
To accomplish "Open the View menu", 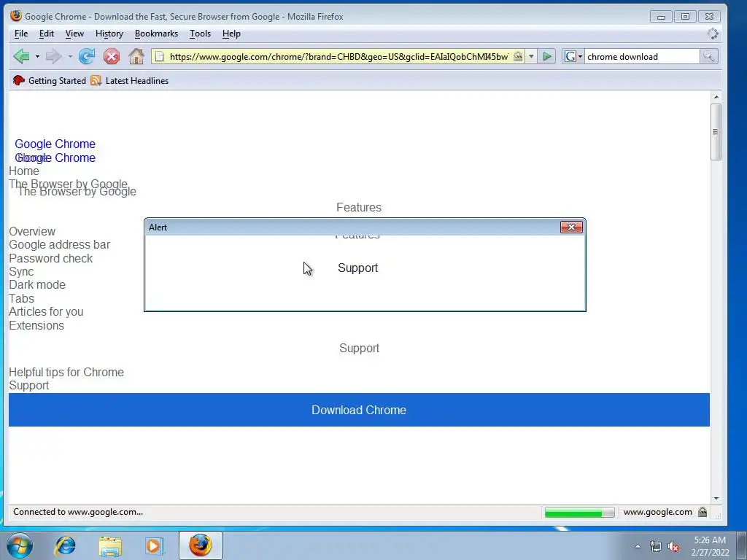I will coord(74,34).
